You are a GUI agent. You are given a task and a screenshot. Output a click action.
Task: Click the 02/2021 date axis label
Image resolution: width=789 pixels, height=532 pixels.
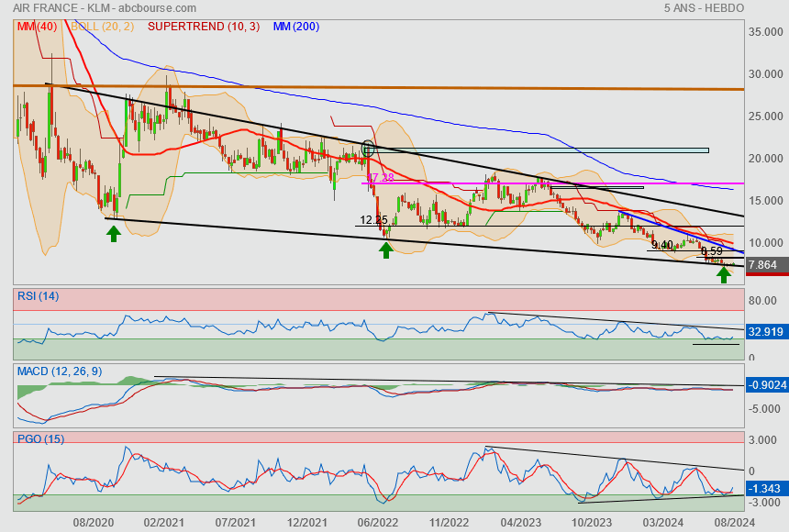164,523
